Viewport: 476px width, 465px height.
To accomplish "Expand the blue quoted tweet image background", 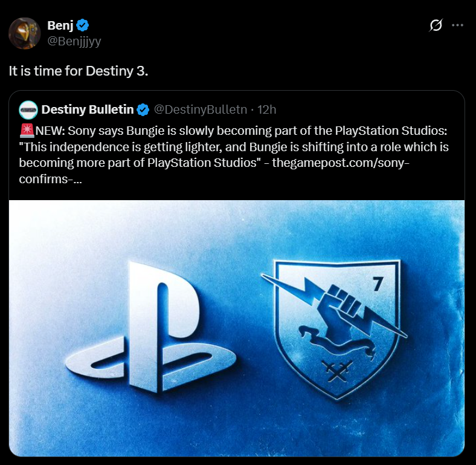I will point(237,328).
